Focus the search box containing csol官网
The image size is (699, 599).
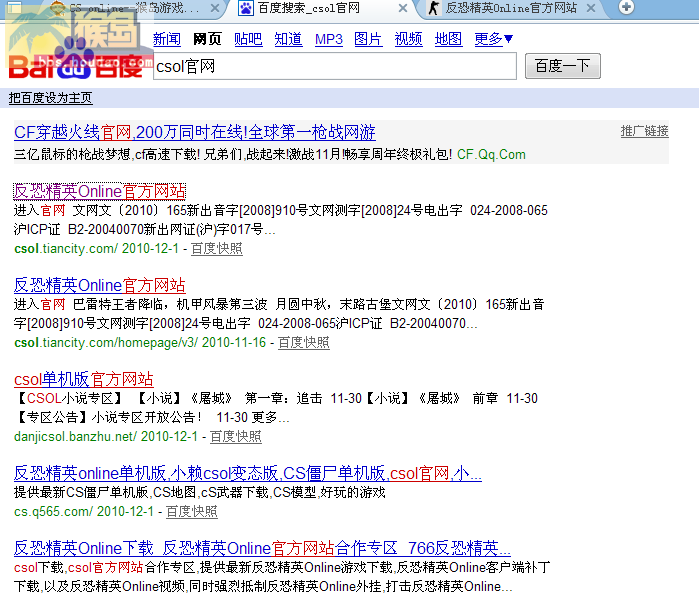tap(335, 66)
